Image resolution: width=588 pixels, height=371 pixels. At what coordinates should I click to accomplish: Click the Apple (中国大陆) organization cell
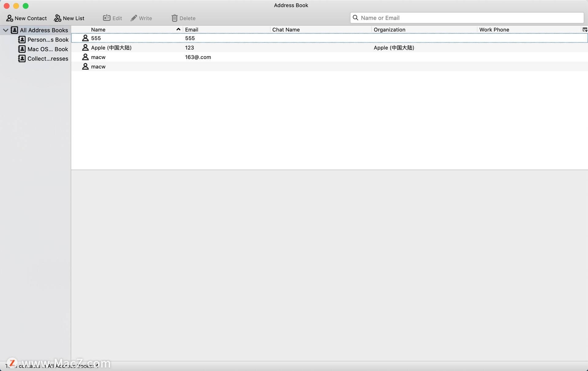point(394,47)
